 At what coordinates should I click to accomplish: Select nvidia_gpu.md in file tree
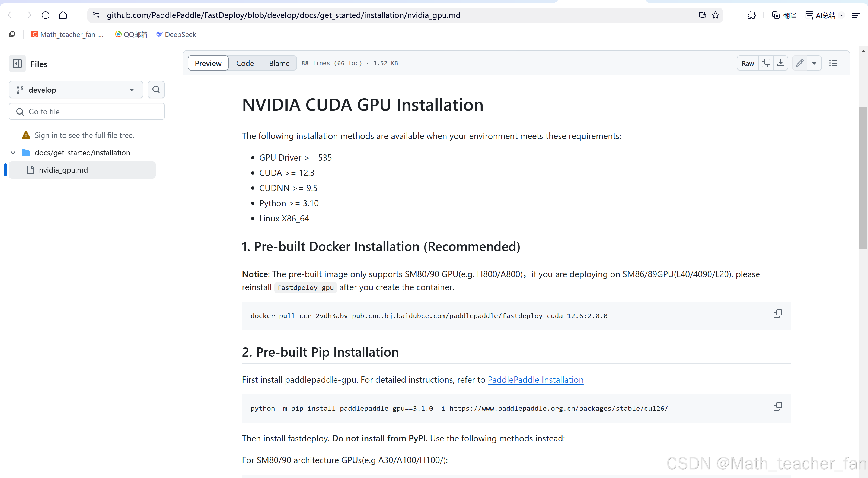click(82, 170)
